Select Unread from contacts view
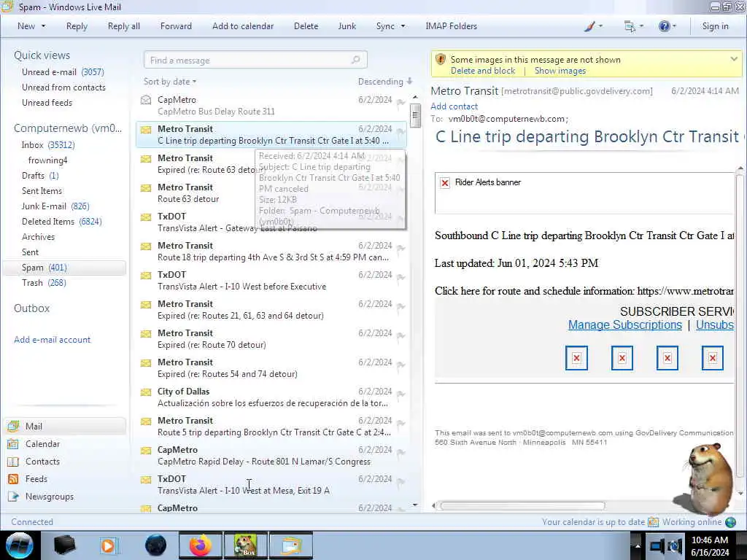 pyautogui.click(x=63, y=87)
